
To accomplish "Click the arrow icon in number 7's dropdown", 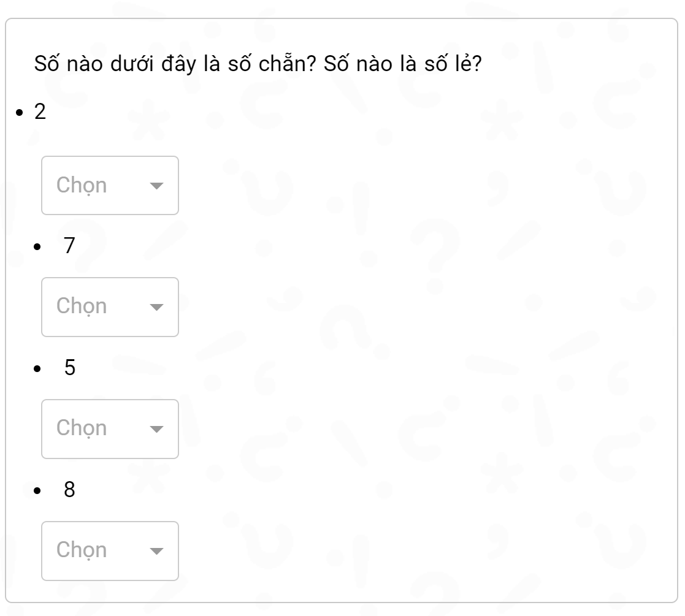I will (157, 307).
